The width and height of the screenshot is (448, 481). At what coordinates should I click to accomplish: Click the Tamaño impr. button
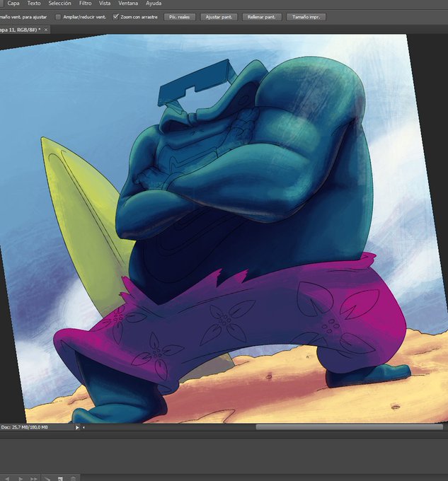[306, 17]
